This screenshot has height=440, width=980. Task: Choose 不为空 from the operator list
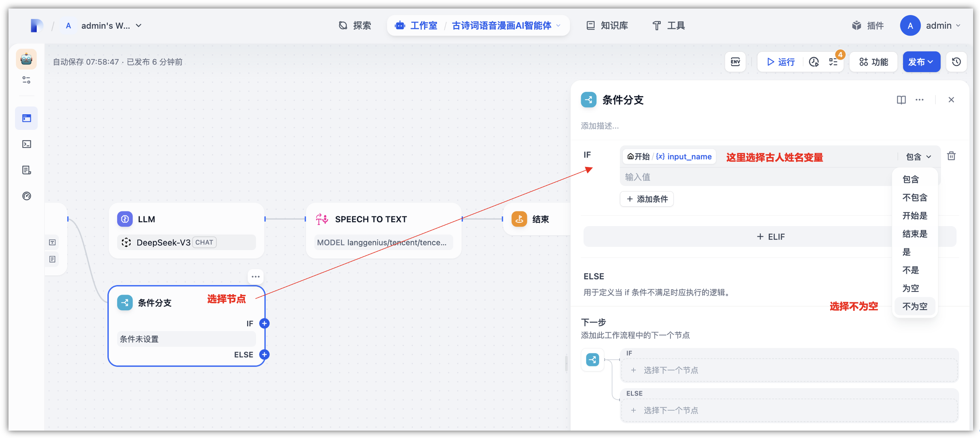pos(915,306)
